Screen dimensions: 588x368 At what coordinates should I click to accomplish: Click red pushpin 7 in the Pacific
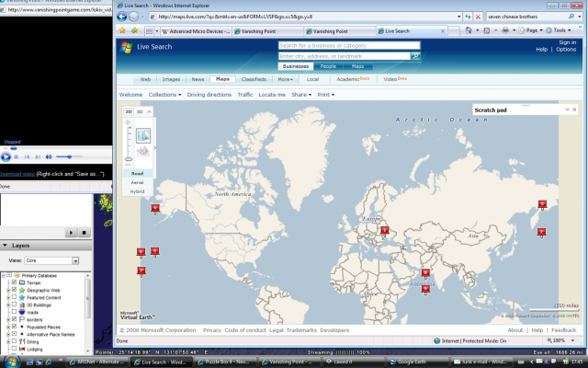pyautogui.click(x=141, y=271)
